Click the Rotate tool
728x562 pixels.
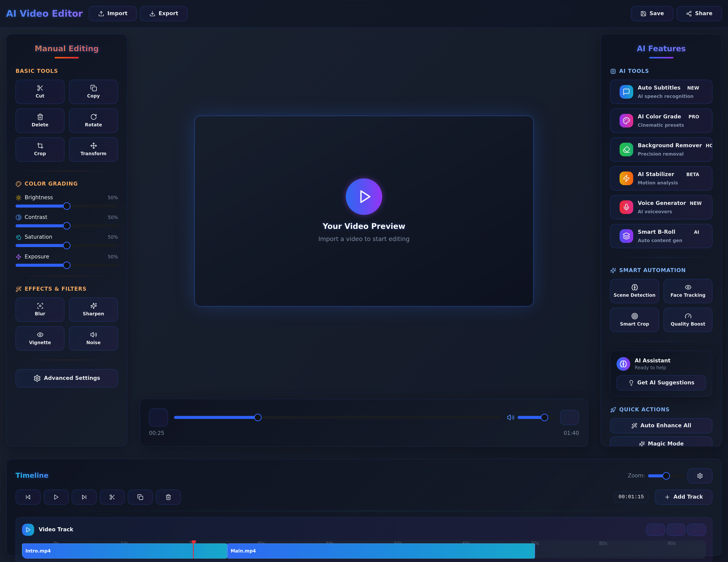click(x=93, y=120)
